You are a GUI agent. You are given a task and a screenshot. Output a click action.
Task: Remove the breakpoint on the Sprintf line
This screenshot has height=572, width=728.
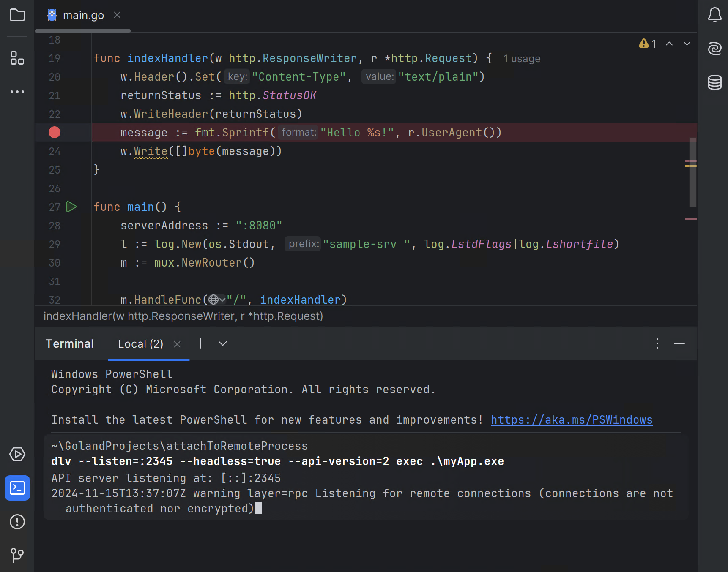pos(55,133)
